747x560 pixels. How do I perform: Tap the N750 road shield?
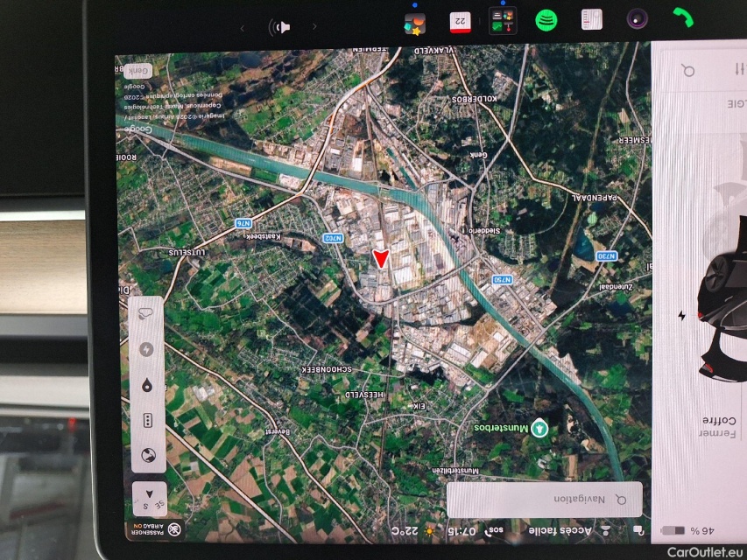click(x=502, y=279)
